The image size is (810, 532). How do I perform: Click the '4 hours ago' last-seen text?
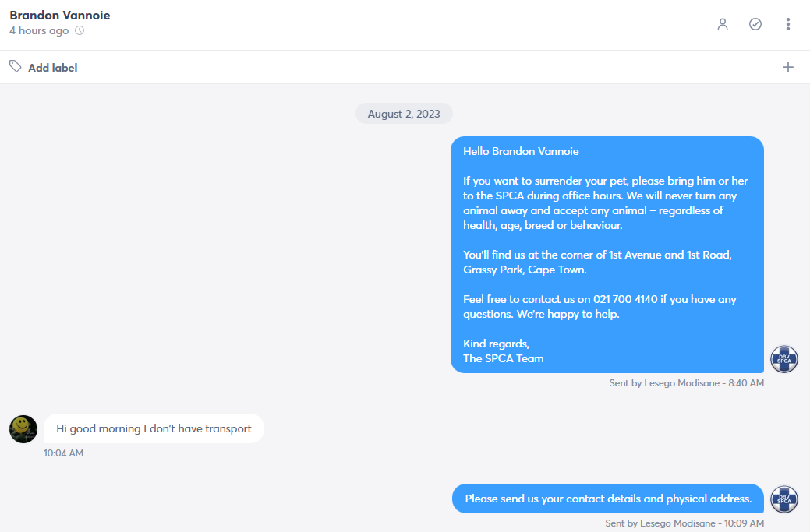(39, 30)
